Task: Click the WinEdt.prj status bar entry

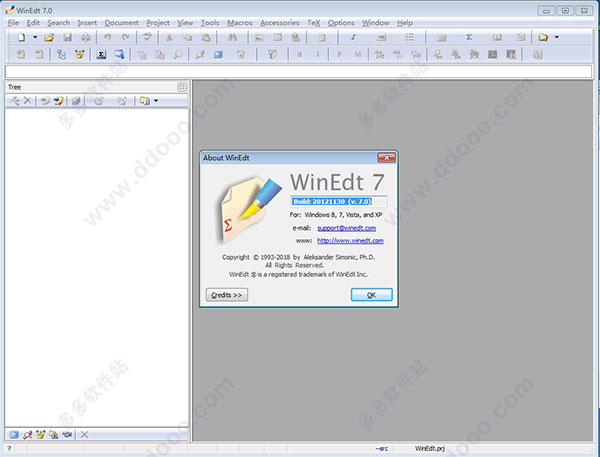Action: point(430,449)
